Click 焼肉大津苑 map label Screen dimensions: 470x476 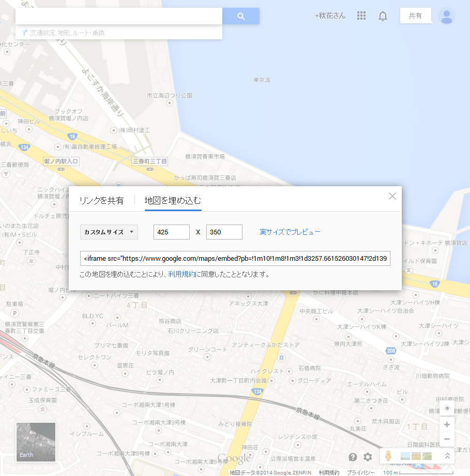[348, 344]
